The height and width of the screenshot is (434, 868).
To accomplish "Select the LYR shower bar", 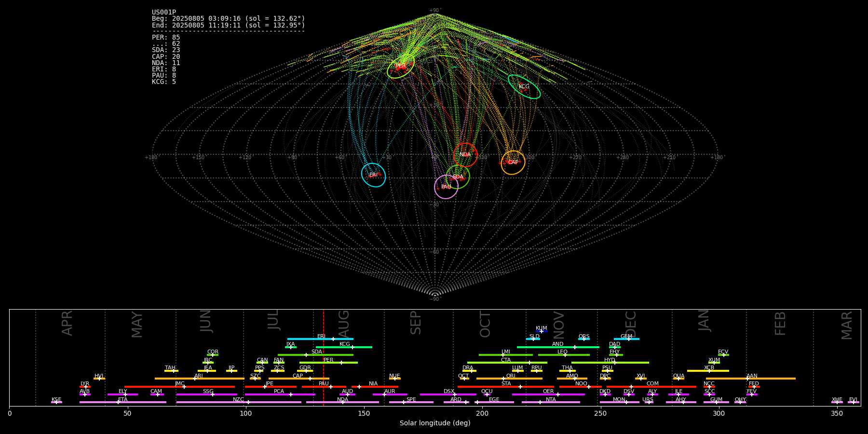I will [x=85, y=387].
